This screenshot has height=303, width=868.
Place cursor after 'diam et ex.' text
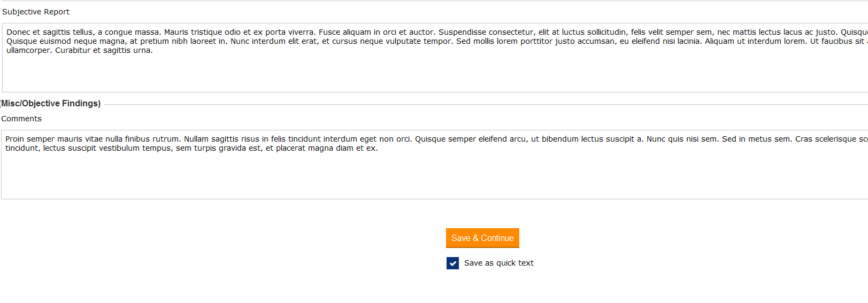click(378, 148)
